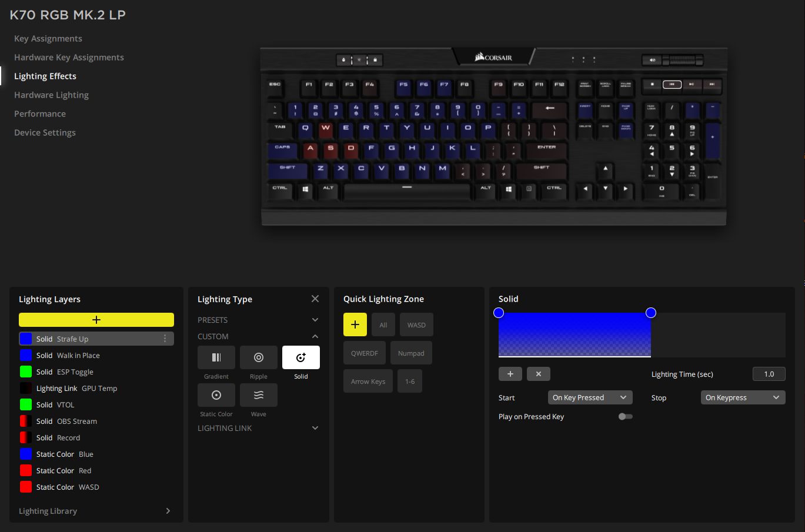Select the Numpad quick lighting zone
This screenshot has height=532, width=805.
tap(411, 353)
